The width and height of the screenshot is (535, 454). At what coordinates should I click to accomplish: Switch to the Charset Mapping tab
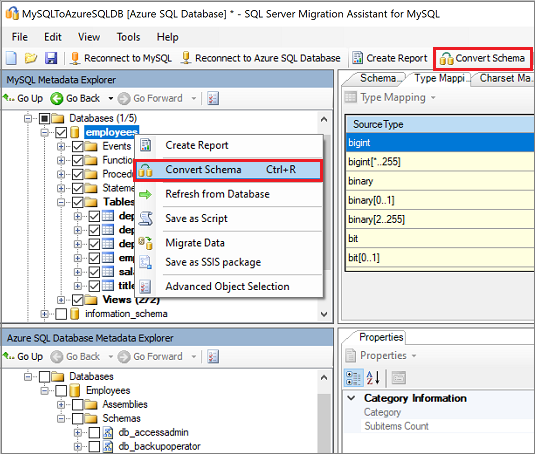[x=504, y=78]
